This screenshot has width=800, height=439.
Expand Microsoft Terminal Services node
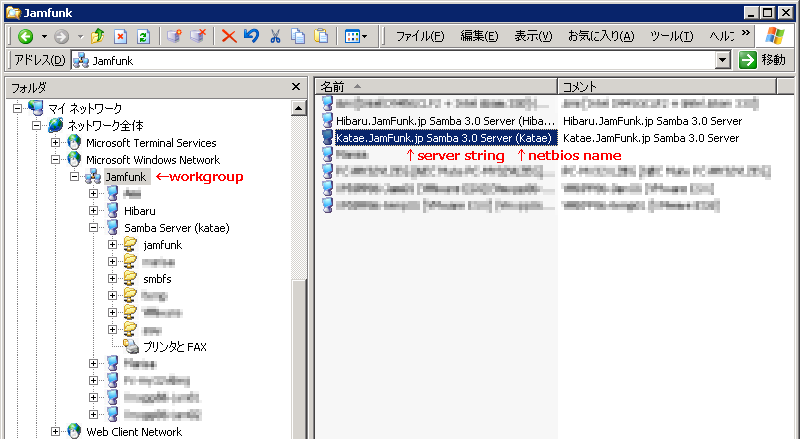(56, 142)
